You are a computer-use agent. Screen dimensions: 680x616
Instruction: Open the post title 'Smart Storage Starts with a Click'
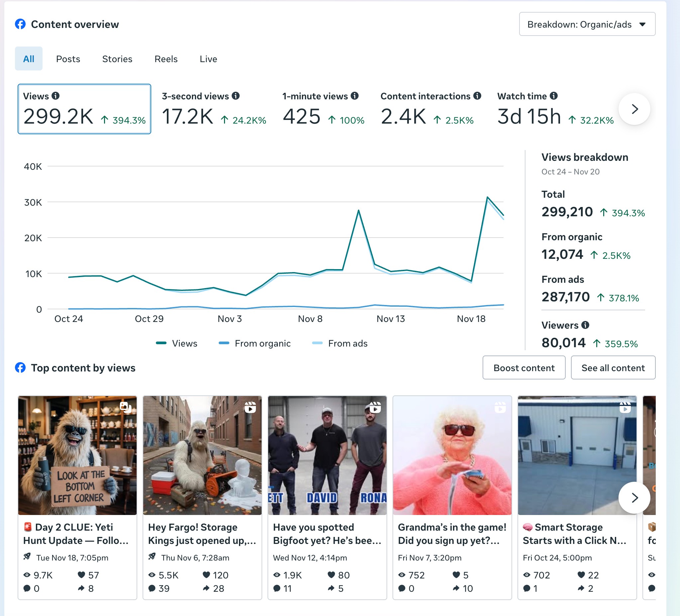pos(575,534)
